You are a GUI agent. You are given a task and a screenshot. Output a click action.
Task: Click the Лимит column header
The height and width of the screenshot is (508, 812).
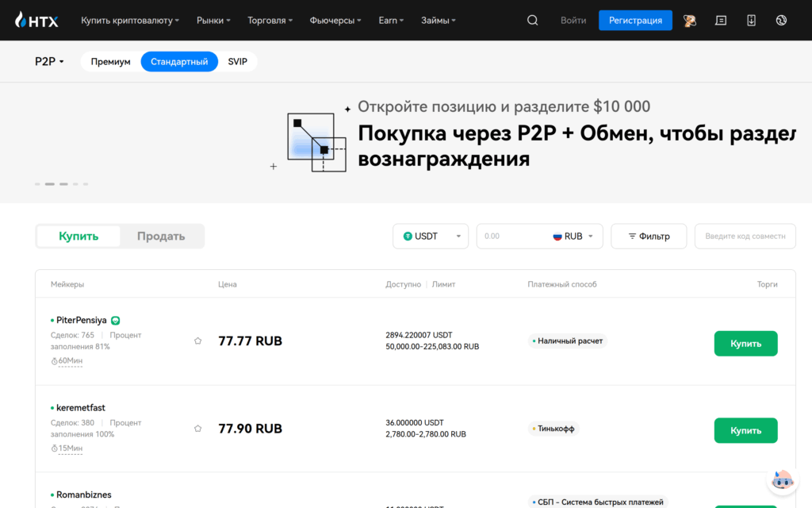coord(444,285)
